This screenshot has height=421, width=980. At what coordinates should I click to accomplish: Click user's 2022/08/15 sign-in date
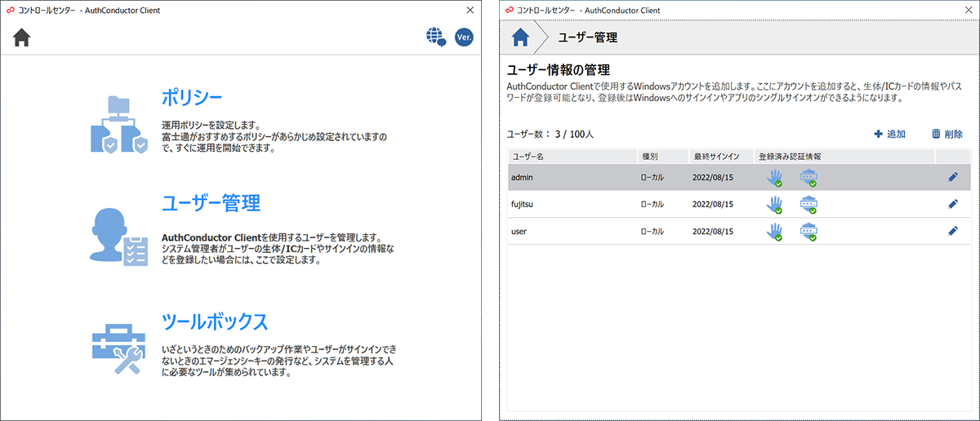[x=713, y=231]
